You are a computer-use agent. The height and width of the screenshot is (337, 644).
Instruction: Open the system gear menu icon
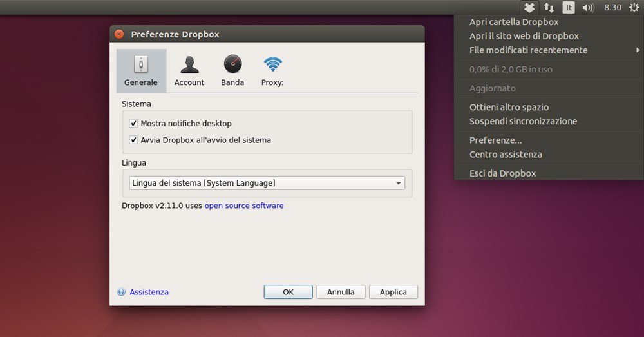633,8
